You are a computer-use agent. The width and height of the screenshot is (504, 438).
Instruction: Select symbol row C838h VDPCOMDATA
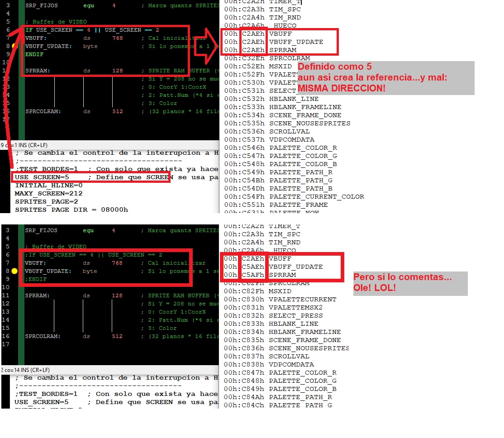click(x=269, y=364)
